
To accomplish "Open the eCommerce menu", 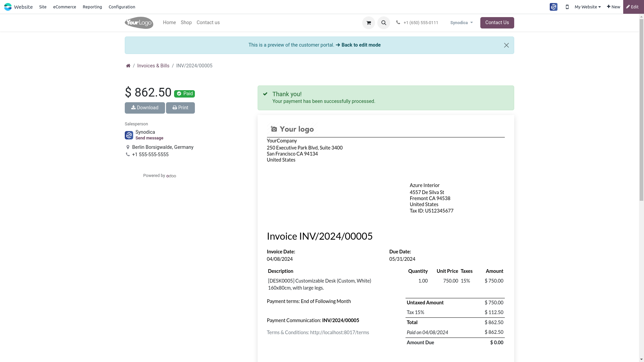I will 64,7.
